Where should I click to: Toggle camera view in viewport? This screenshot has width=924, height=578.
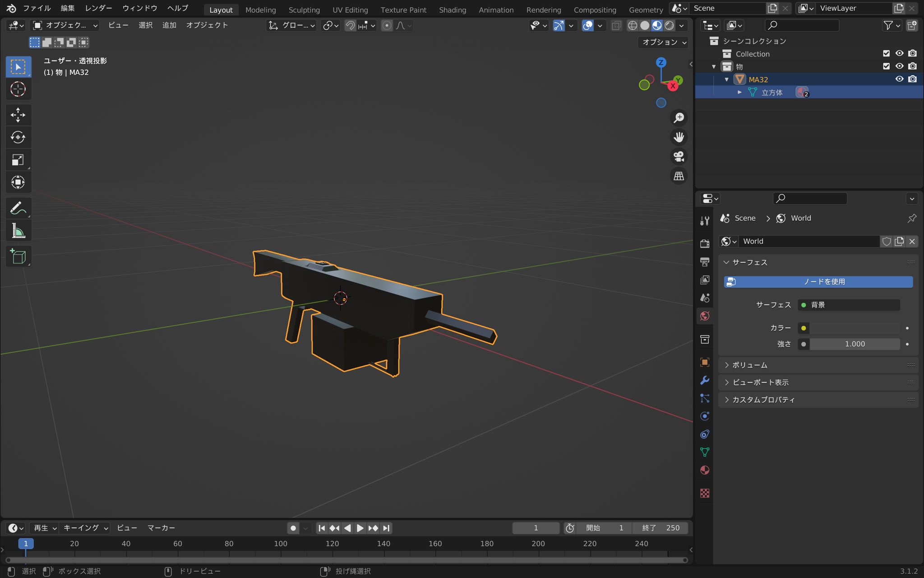679,157
